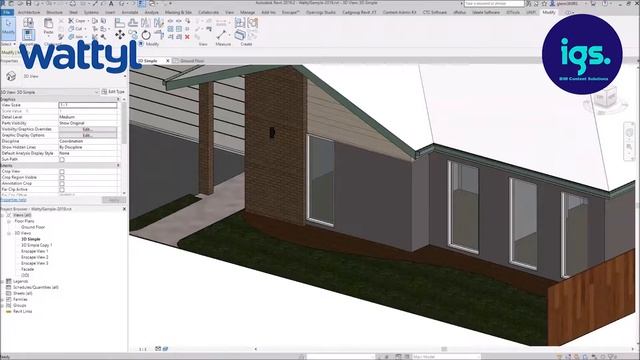Expand the Legends tree node
The width and height of the screenshot is (640, 360).
click(3, 282)
